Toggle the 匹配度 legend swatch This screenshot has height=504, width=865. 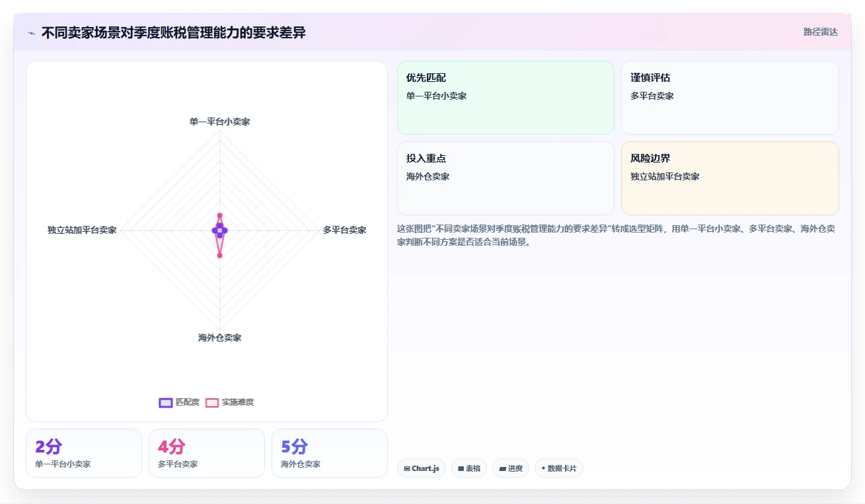coord(165,402)
